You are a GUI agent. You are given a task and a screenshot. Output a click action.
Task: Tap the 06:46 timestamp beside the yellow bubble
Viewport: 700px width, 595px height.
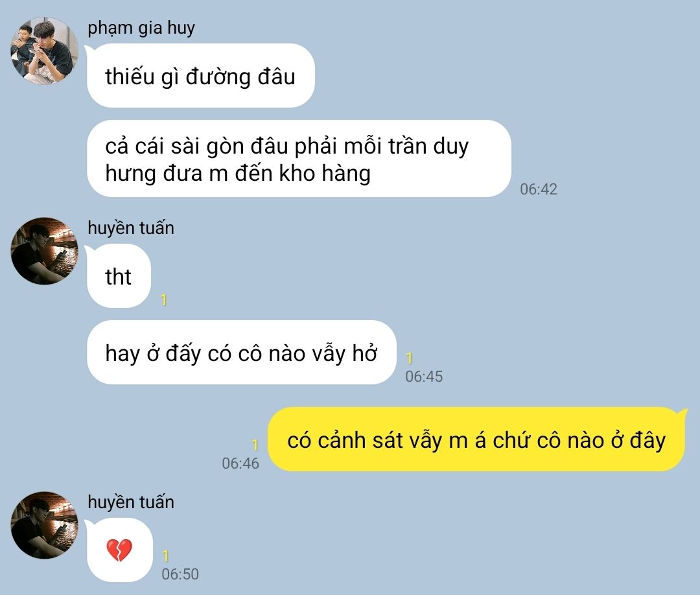tap(240, 463)
